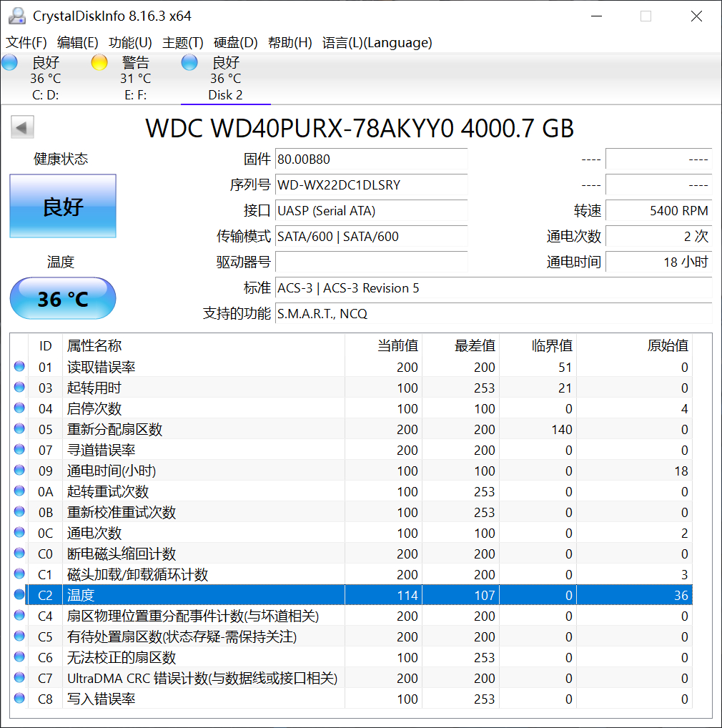Viewport: 722px width, 728px height.
Task: Select the 磁头加载/卸载循环计数 attribute name
Action: click(137, 574)
